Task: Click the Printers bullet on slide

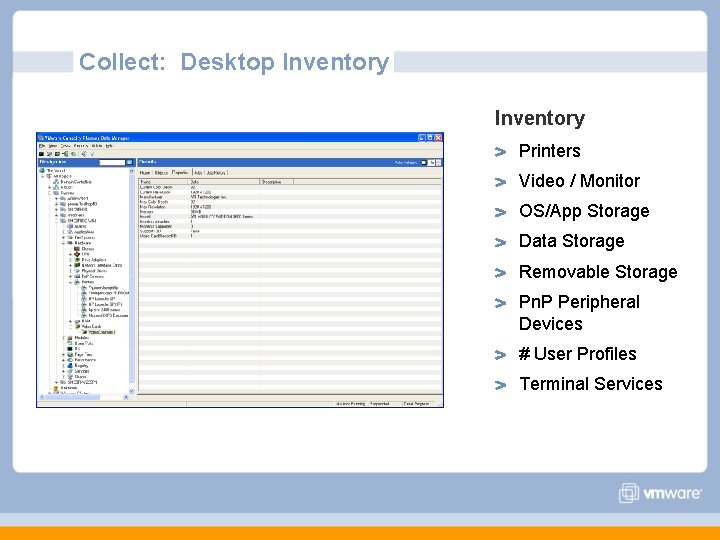Action: [x=549, y=151]
